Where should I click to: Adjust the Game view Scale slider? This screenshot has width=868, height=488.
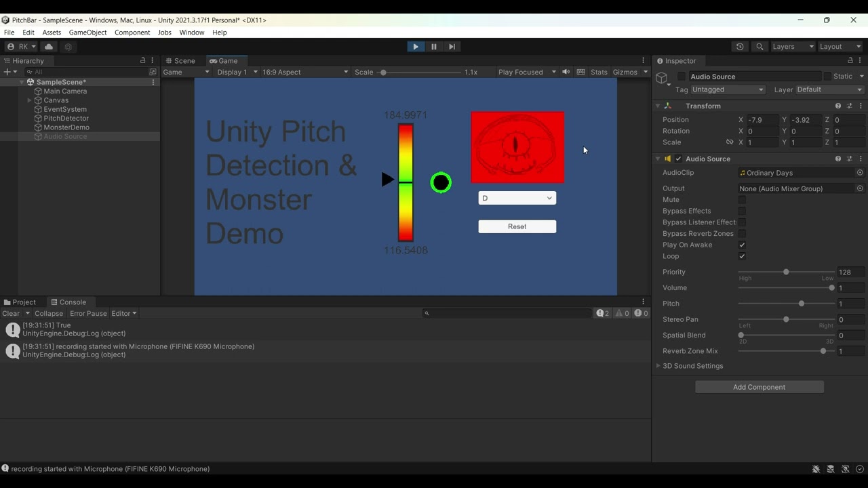420,72
